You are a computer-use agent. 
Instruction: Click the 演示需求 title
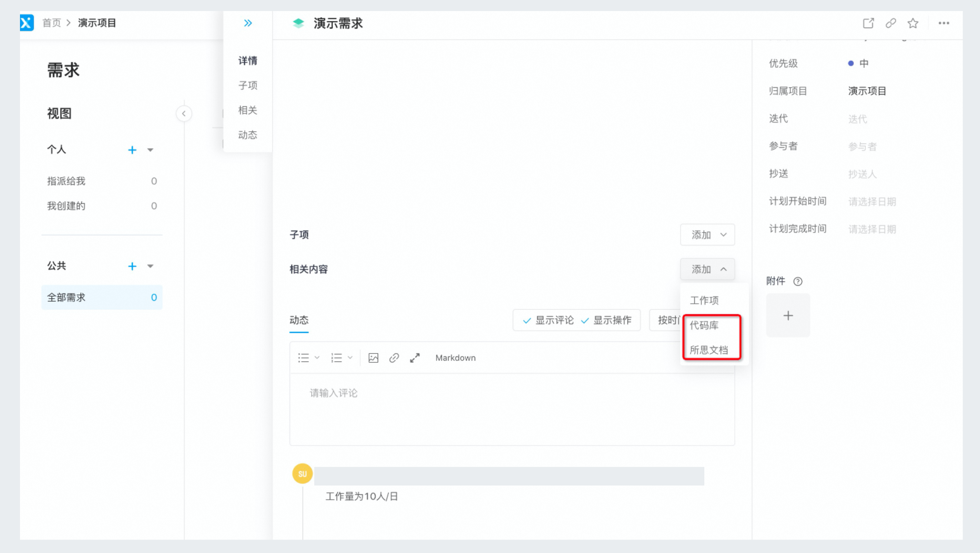point(338,23)
